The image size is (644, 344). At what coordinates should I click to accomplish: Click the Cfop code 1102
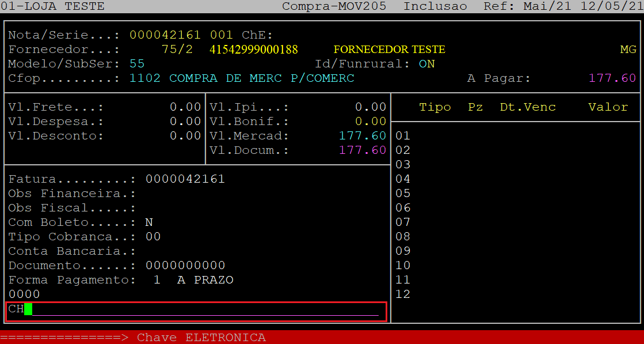[x=145, y=78]
